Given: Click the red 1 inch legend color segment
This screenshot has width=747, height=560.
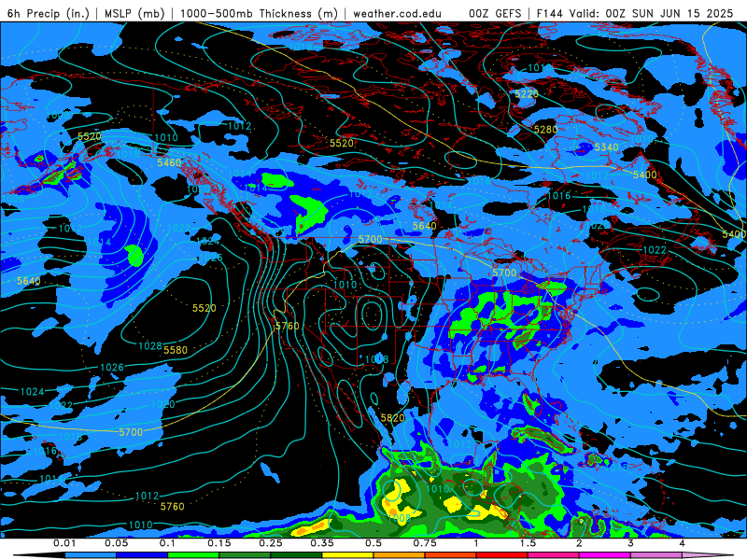Looking at the screenshot, I should (502, 555).
